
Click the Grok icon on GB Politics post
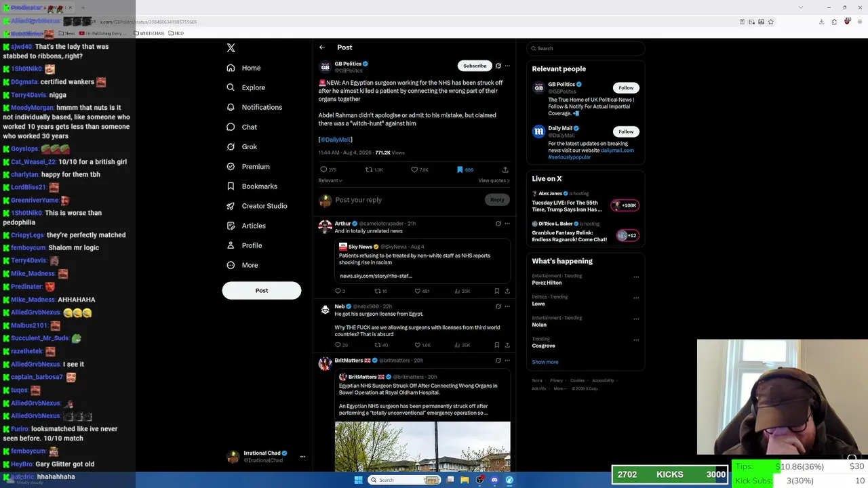(x=498, y=66)
